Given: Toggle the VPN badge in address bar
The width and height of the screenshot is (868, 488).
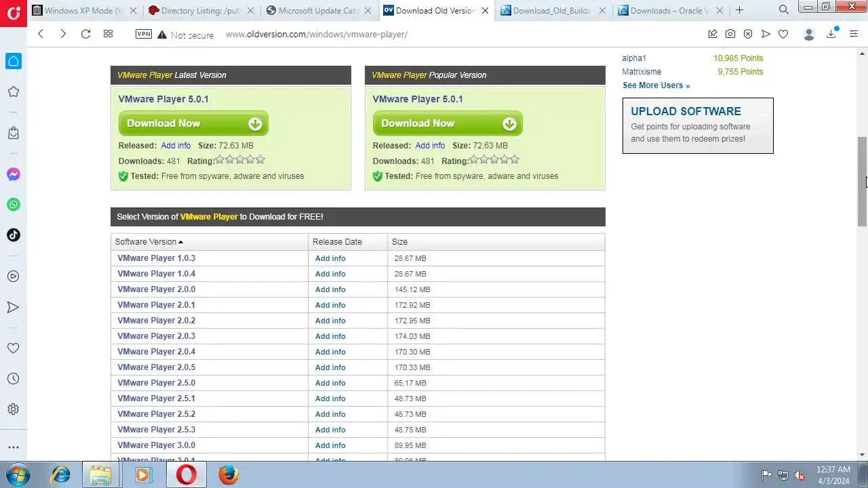Looking at the screenshot, I should [x=144, y=34].
